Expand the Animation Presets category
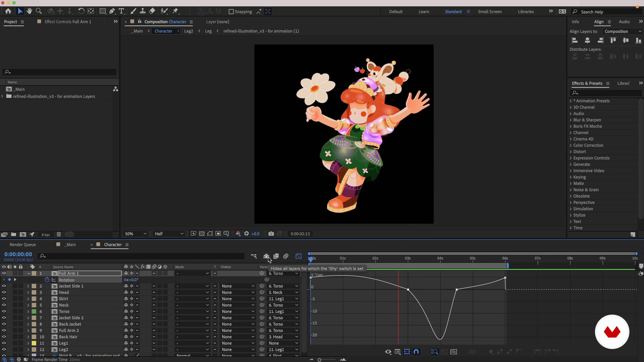 (571, 101)
